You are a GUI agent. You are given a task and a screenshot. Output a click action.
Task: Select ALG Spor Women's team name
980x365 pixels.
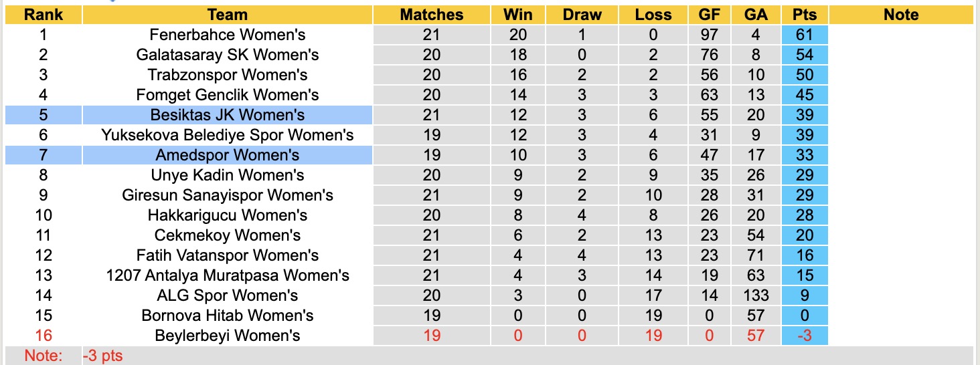click(x=228, y=295)
